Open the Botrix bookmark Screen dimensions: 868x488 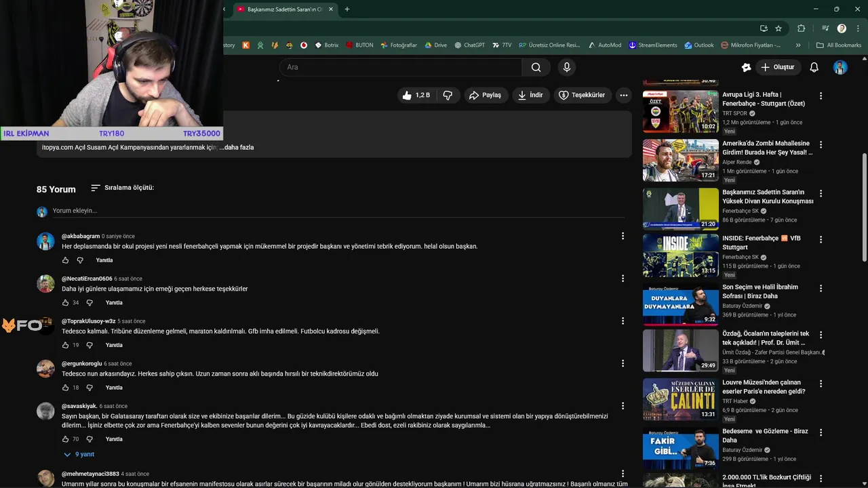tap(326, 45)
